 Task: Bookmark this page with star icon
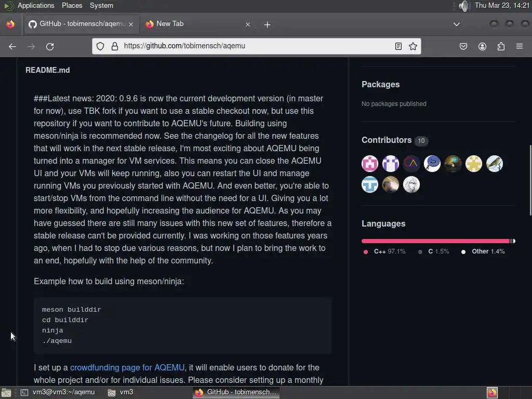(x=413, y=46)
